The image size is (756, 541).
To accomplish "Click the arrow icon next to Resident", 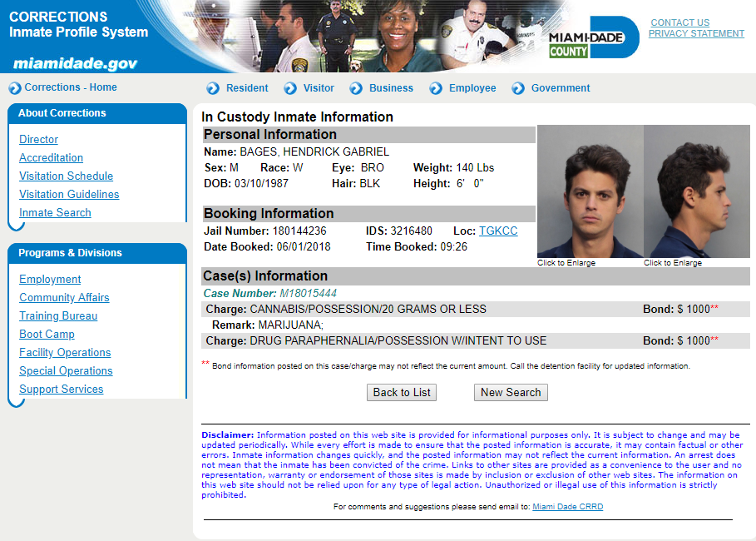I will (x=213, y=88).
